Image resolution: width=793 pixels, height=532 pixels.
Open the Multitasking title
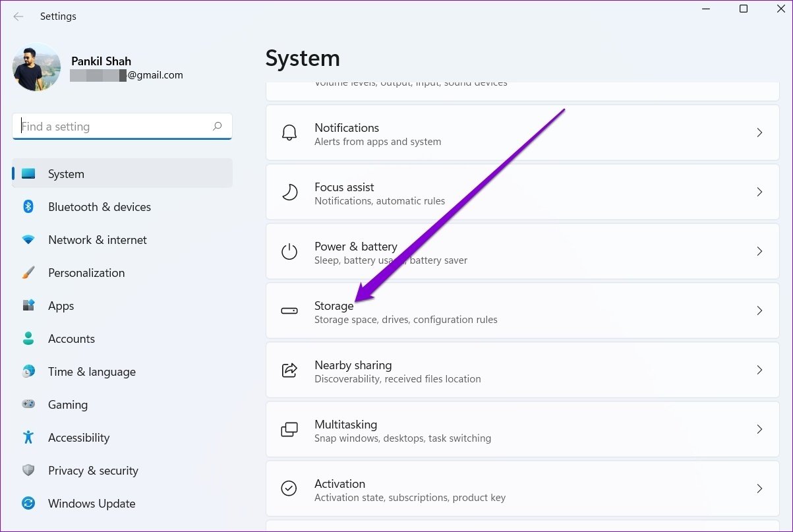(346, 425)
